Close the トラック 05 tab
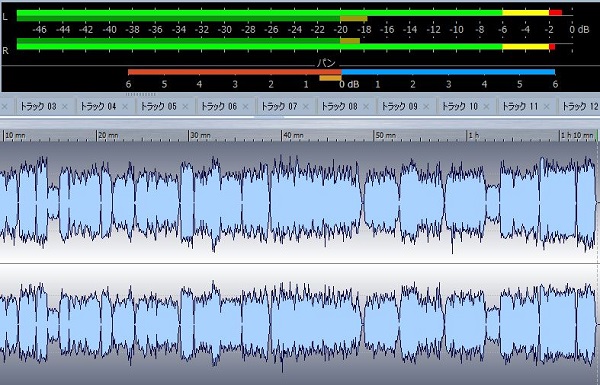 185,107
